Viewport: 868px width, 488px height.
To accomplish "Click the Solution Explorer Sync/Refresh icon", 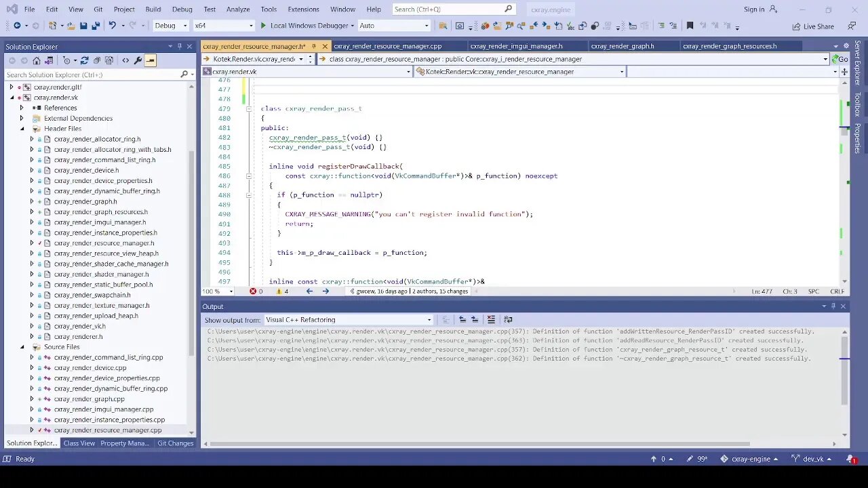I will point(85,60).
